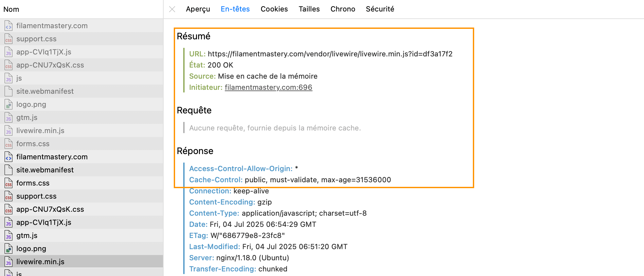This screenshot has width=644, height=276.
Task: Switch to the Aperçu tab
Action: click(x=198, y=9)
